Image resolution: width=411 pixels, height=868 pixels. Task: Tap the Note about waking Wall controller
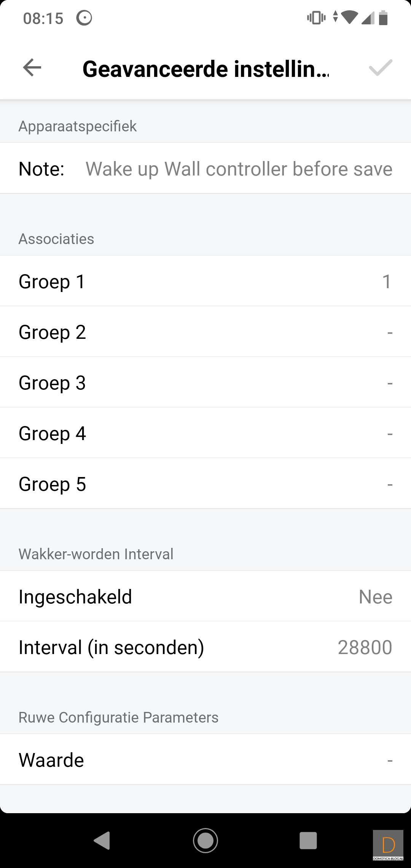coord(205,169)
